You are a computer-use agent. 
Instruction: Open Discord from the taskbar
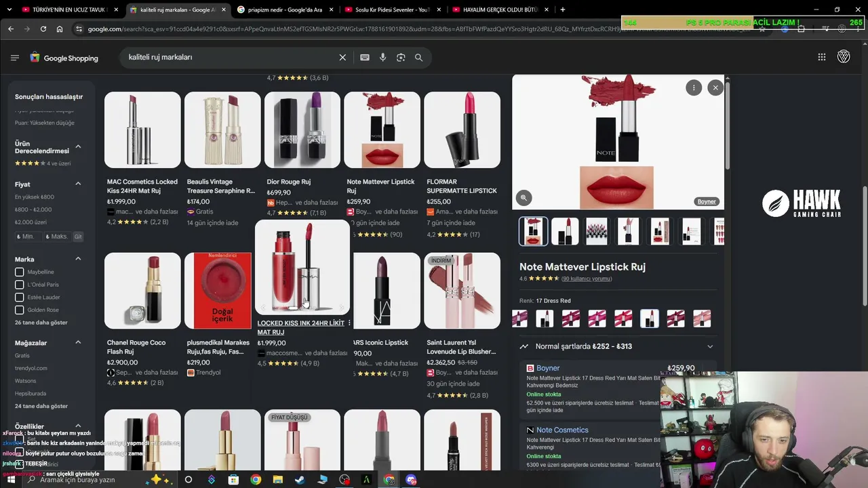point(411,480)
